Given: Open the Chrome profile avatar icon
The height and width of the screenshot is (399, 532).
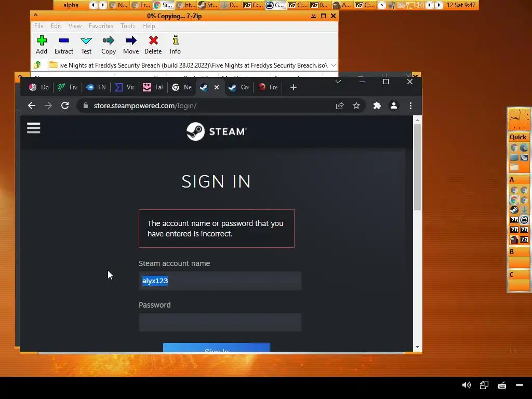Looking at the screenshot, I should click(394, 105).
